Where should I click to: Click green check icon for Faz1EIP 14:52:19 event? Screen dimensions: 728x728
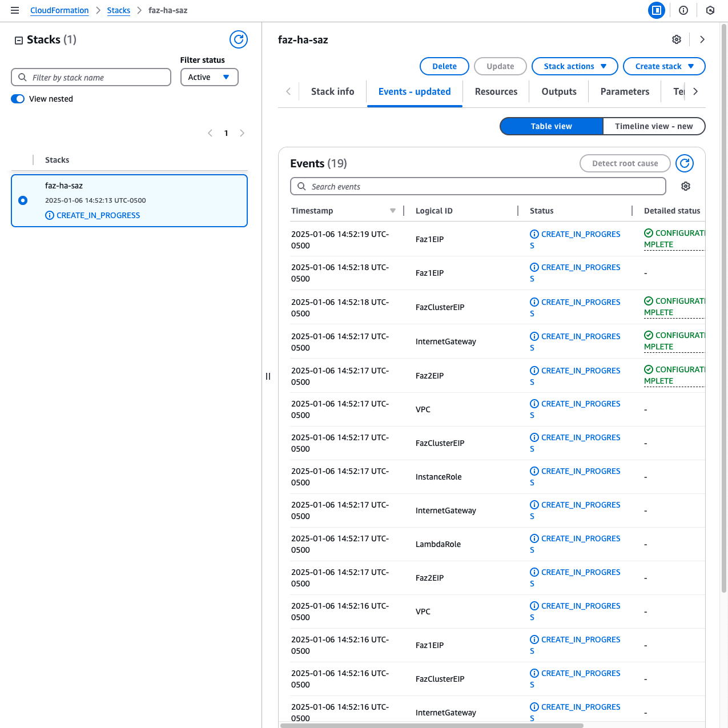click(x=649, y=233)
